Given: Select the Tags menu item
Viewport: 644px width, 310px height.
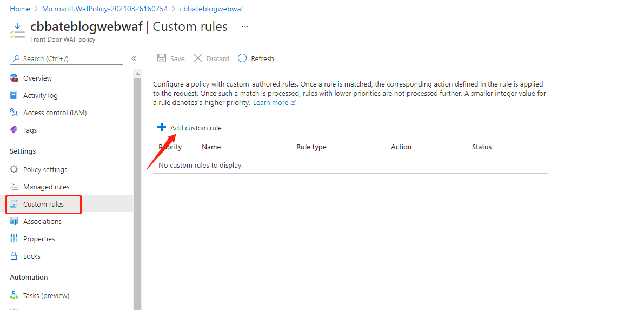Looking at the screenshot, I should (x=30, y=130).
